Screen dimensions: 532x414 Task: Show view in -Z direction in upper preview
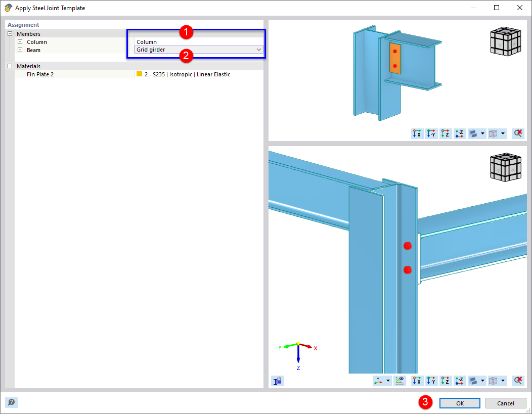(459, 133)
